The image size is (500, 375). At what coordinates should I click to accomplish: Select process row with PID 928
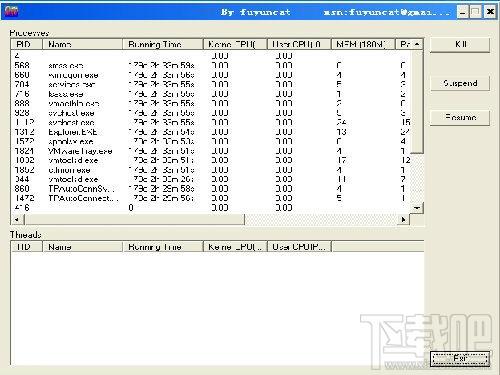point(211,113)
